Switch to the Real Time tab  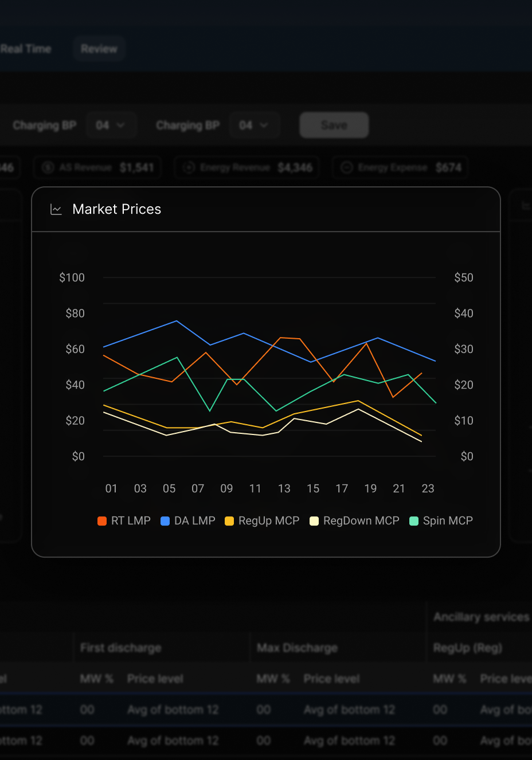click(26, 49)
